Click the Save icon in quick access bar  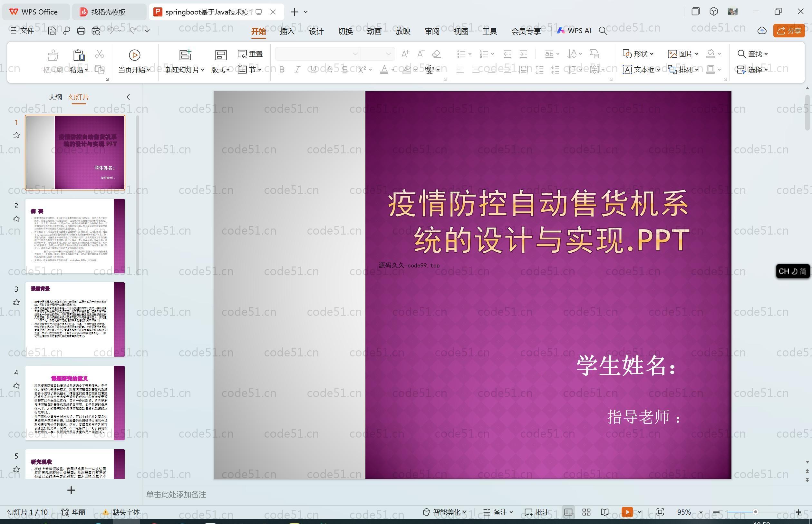pyautogui.click(x=52, y=31)
